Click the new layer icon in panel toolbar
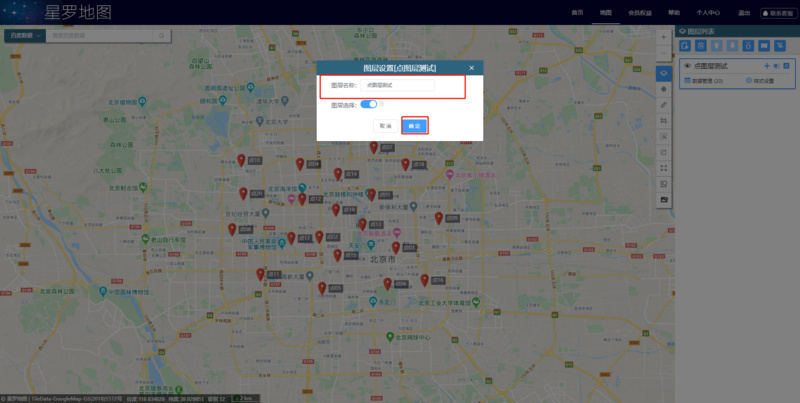The height and width of the screenshot is (403, 800). [x=685, y=46]
